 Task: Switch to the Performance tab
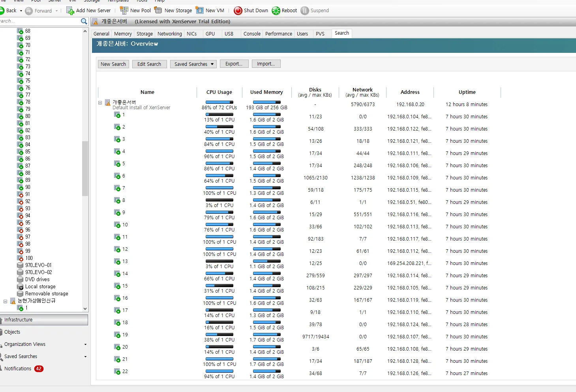coord(278,34)
